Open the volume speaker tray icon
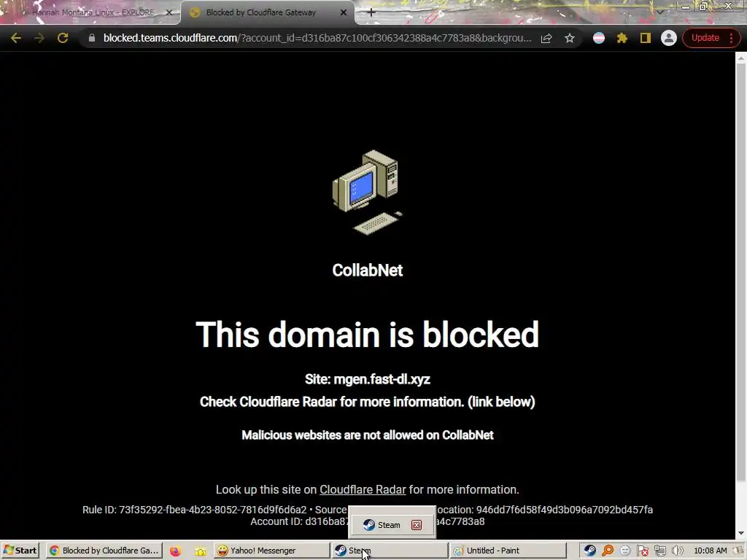The image size is (747, 560). (x=677, y=551)
